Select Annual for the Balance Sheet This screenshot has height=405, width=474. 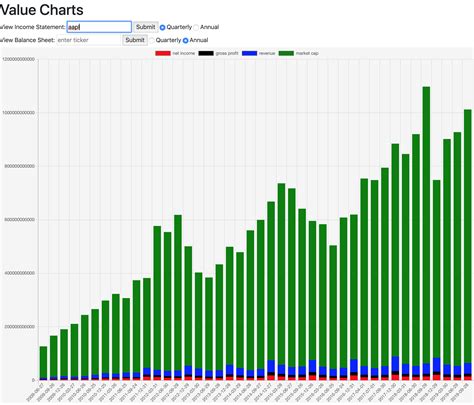click(185, 40)
